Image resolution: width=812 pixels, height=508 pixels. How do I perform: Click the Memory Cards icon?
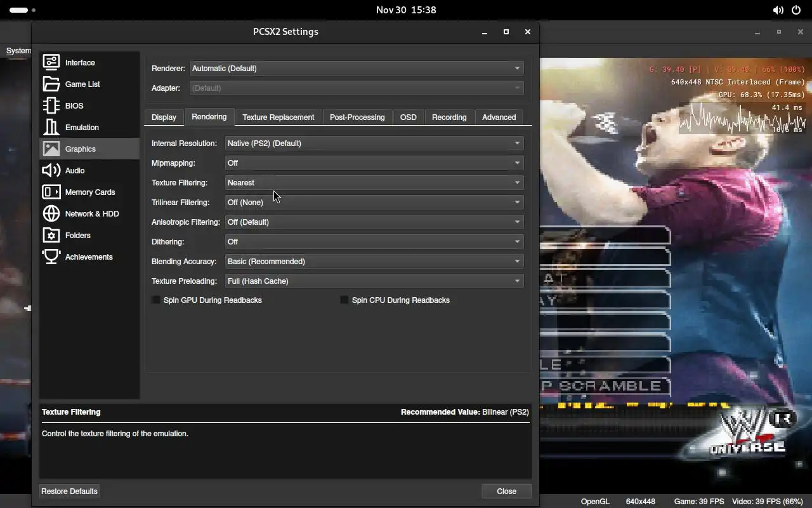[51, 192]
